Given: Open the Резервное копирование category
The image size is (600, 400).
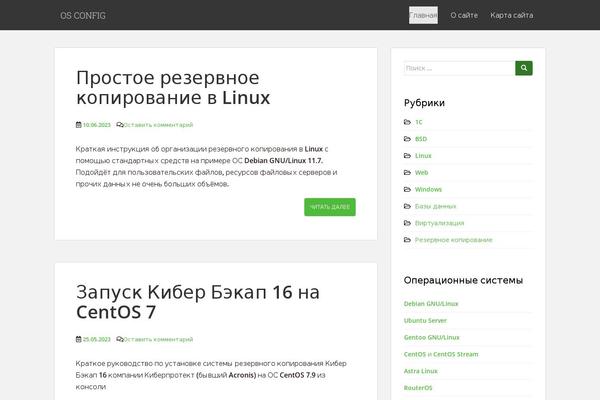Looking at the screenshot, I should tap(454, 240).
